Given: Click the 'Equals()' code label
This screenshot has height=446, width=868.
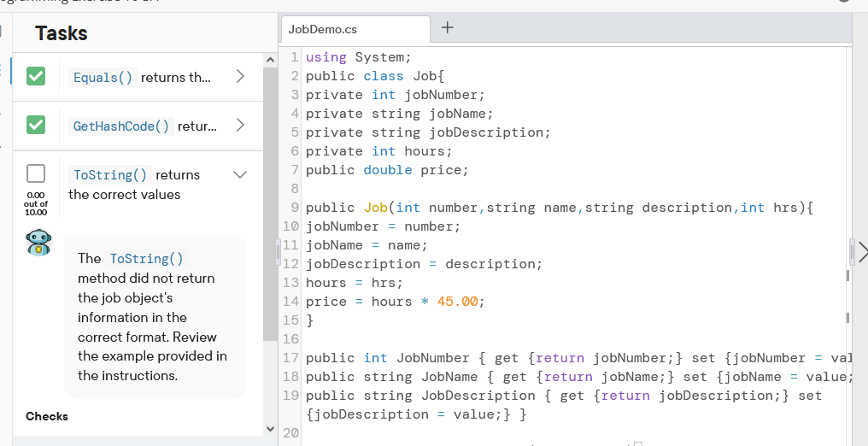Looking at the screenshot, I should coord(103,78).
